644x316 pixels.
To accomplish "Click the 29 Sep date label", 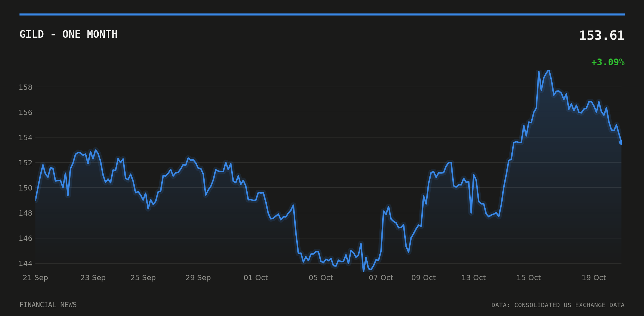I will pyautogui.click(x=198, y=278).
